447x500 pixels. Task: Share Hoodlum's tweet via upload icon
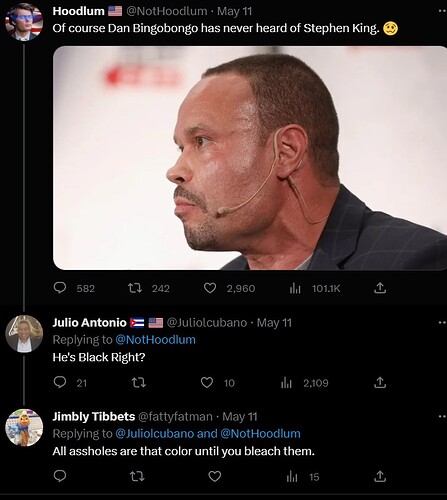coord(380,288)
